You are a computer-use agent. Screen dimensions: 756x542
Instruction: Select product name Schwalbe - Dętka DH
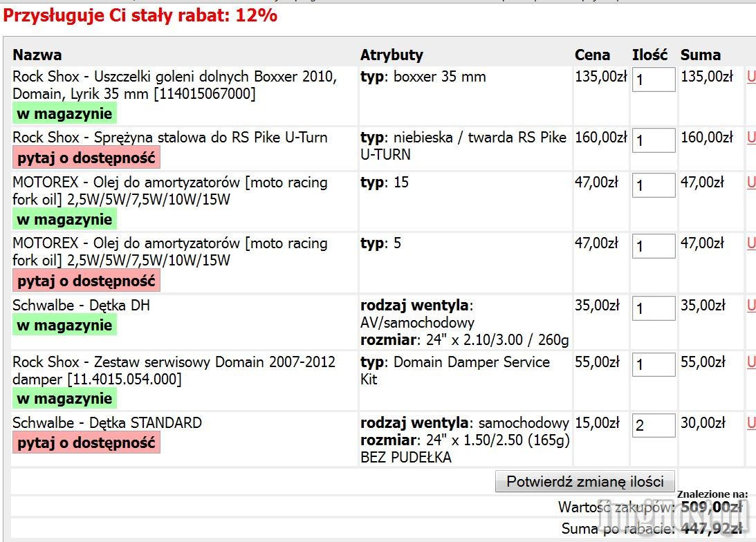81,306
